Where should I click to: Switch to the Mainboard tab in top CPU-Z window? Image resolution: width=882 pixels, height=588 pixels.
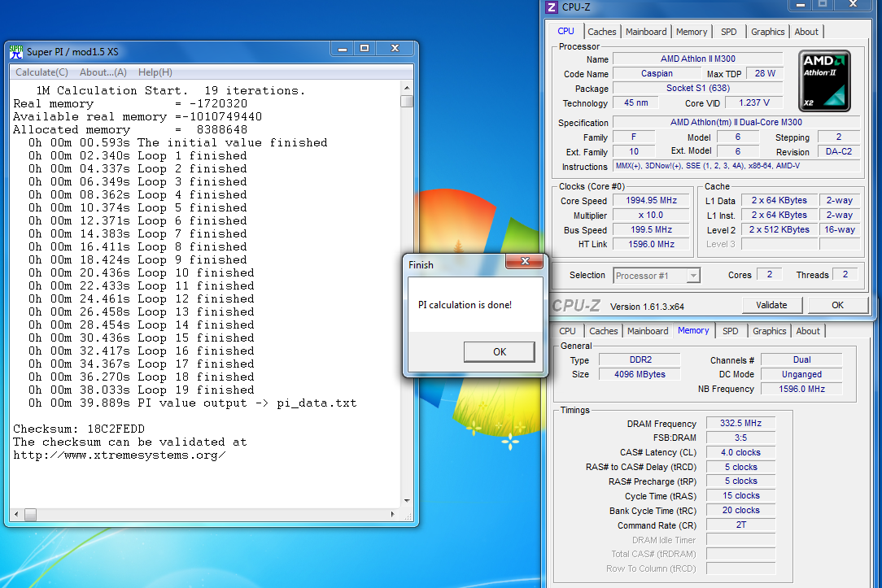pyautogui.click(x=646, y=32)
